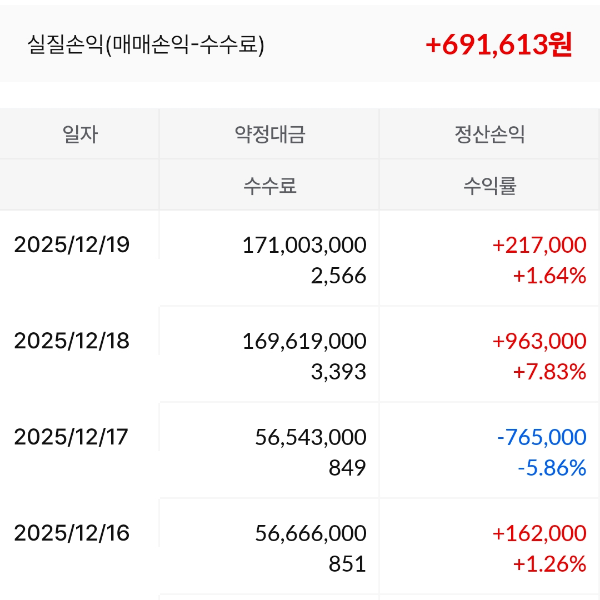Click the 수수료 sub-header
Viewport: 600px width, 600px height.
click(270, 186)
